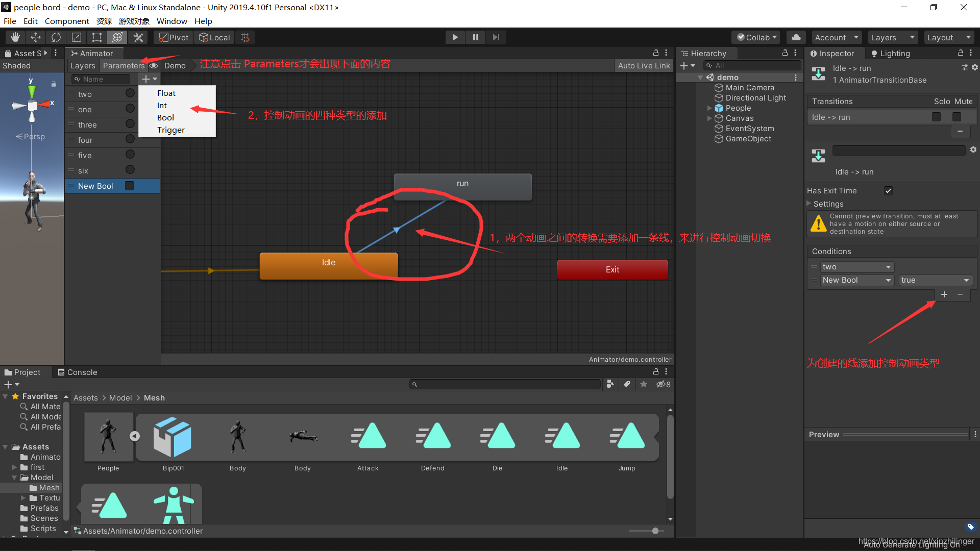Toggle Has Exit Time checkbox

pos(888,191)
